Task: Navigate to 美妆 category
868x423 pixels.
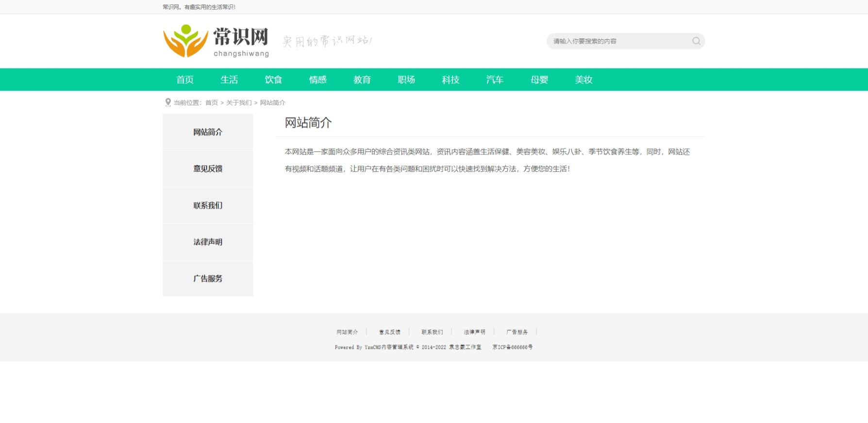Action: click(584, 80)
